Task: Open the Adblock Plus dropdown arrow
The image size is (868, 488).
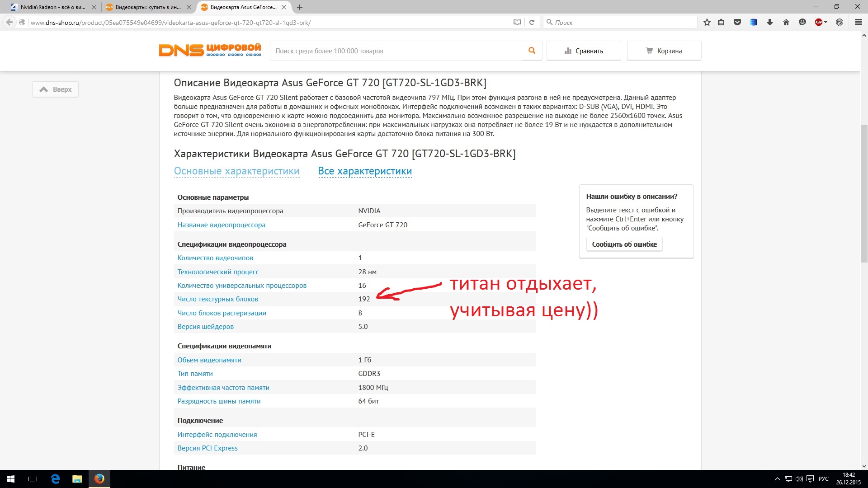Action: point(826,22)
